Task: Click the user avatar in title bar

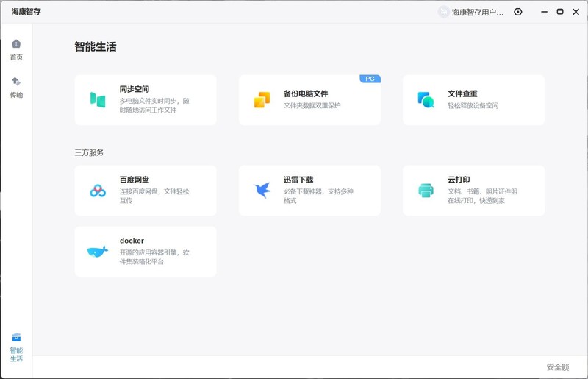Action: 443,12
